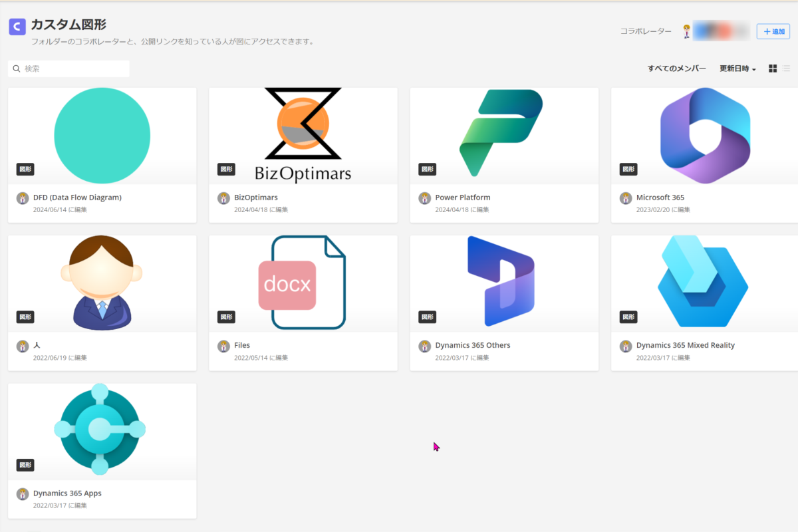Switch to grid view layout
Viewport: 798px width, 532px height.
coord(773,68)
